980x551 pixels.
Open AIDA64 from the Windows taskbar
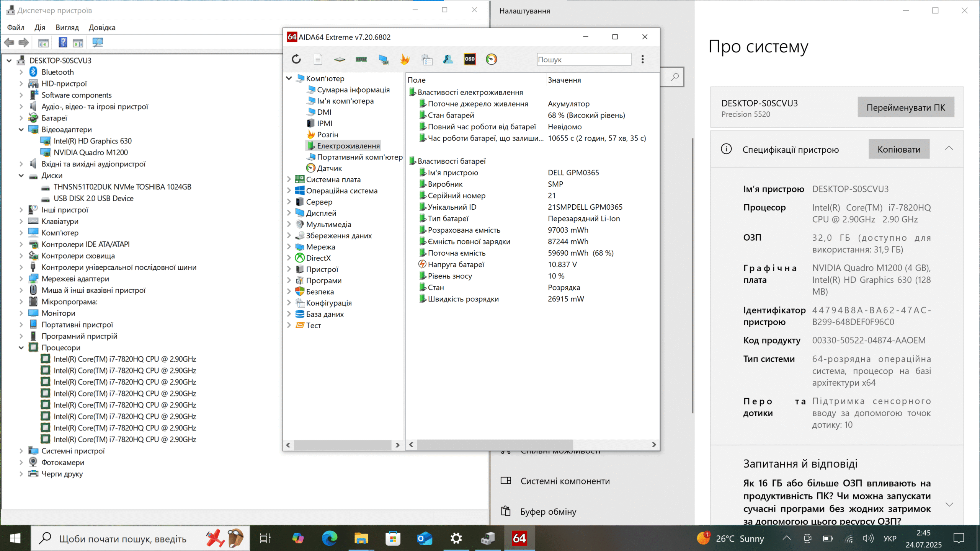pos(519,538)
